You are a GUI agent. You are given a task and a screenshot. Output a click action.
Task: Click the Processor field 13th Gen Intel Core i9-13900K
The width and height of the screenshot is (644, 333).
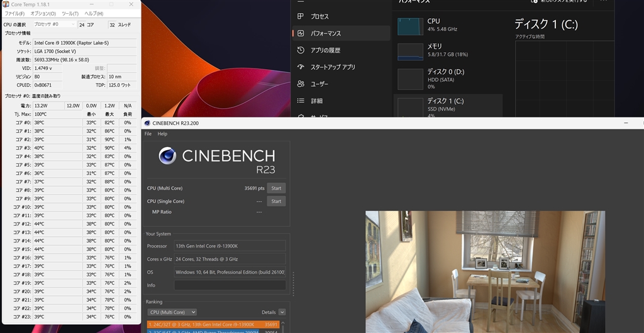pyautogui.click(x=230, y=246)
